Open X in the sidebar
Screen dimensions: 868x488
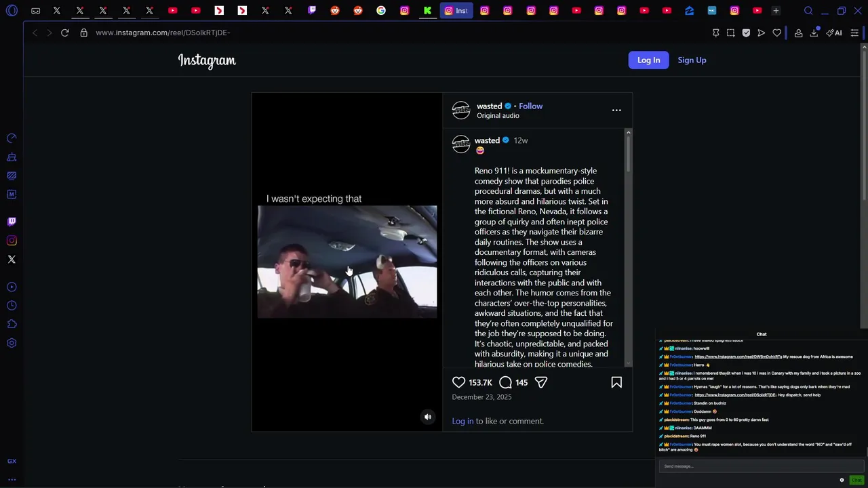[x=12, y=260]
